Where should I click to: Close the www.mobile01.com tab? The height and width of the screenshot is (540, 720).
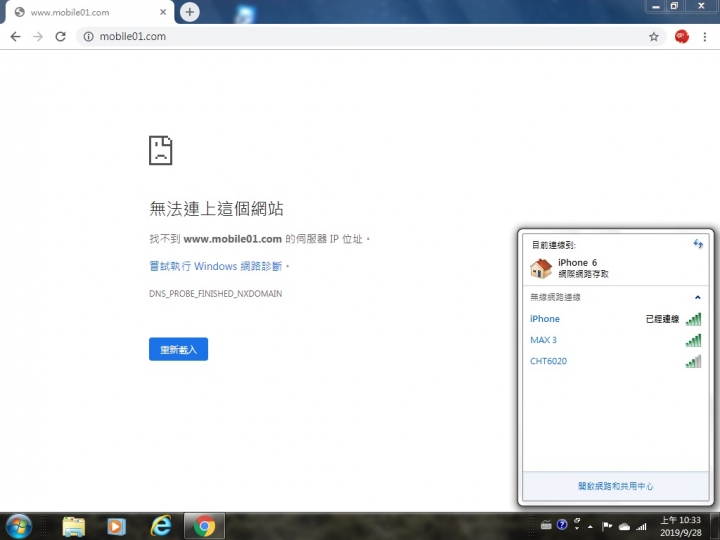[x=163, y=12]
